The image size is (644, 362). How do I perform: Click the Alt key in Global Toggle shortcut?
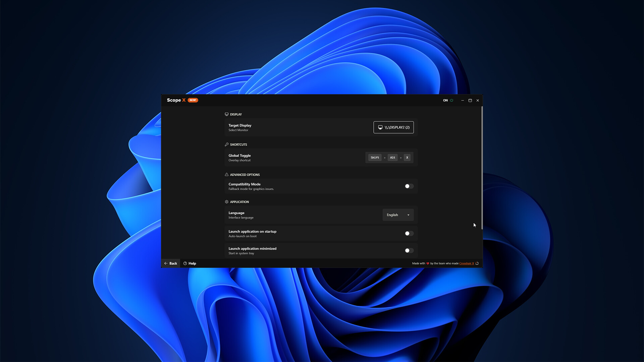click(x=392, y=158)
